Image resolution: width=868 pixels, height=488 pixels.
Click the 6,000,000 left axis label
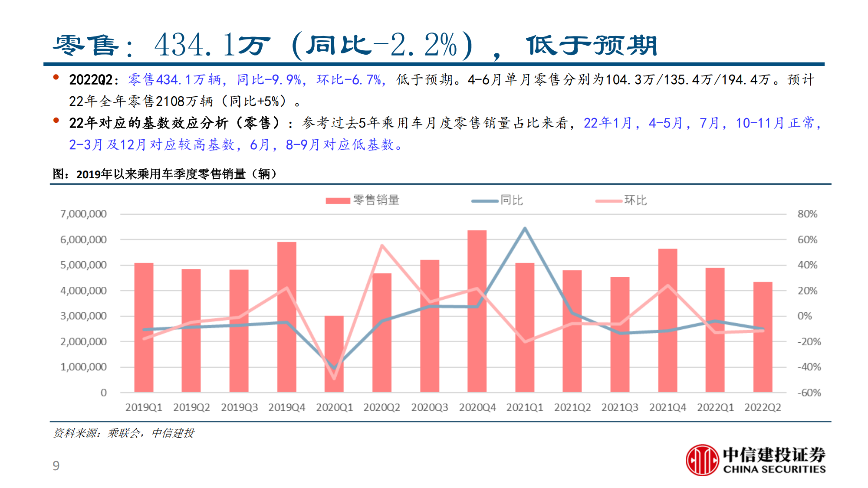(x=83, y=239)
